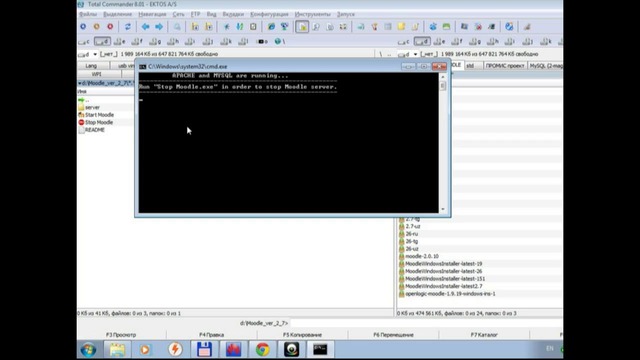Click cmd window scrollbar down arrow
Screen dimensions: 640x360
click(443, 209)
